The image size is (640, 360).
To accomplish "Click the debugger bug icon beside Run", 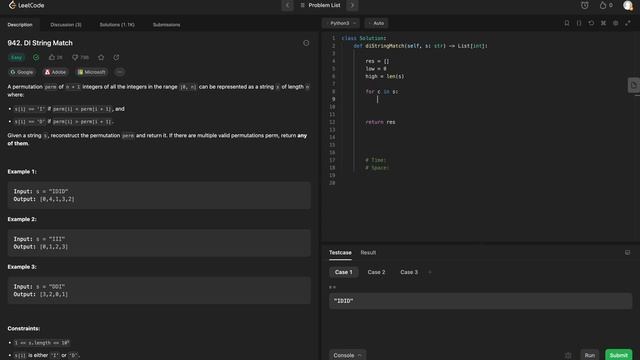I will click(x=568, y=355).
